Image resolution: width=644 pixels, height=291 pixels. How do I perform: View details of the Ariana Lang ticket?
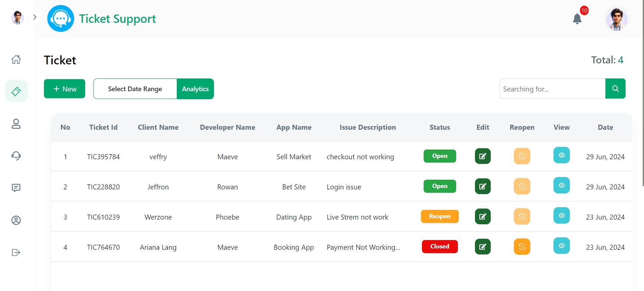tap(561, 246)
